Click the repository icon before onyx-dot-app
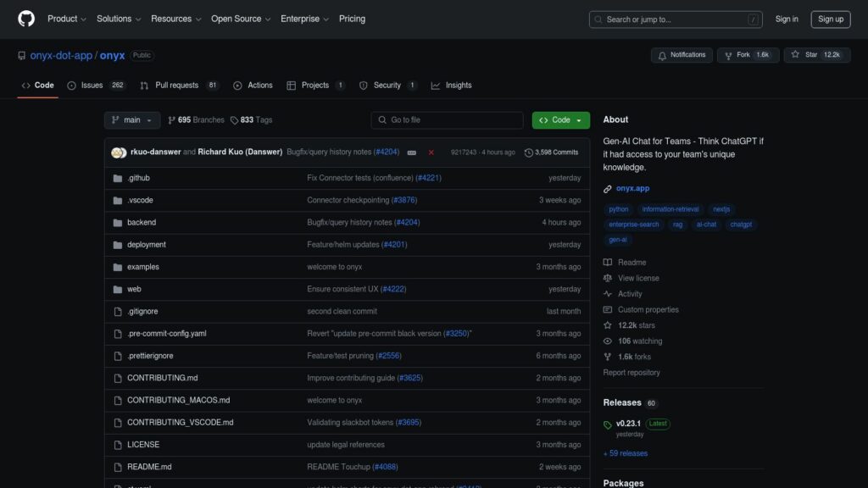The width and height of the screenshot is (868, 488). point(21,56)
